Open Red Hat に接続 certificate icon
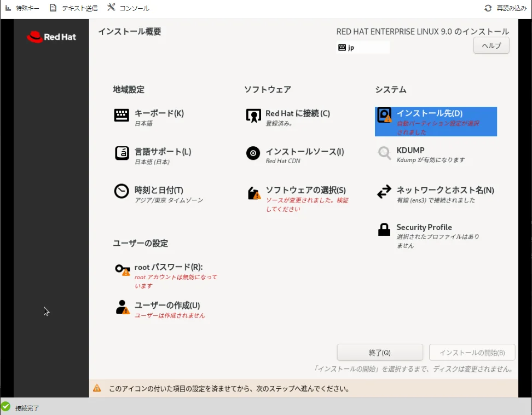The width and height of the screenshot is (532, 415). [x=253, y=116]
